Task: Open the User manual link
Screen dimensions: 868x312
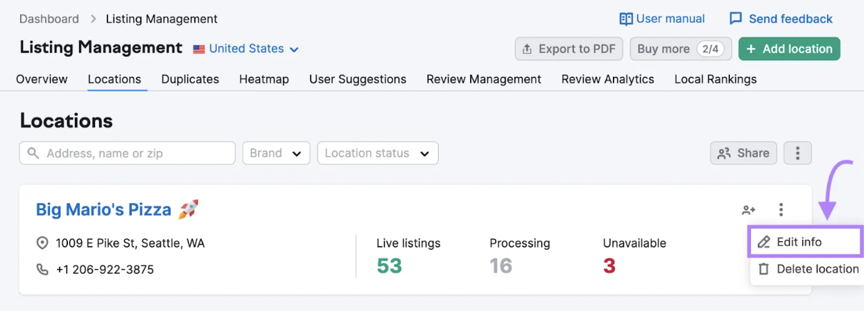Action: (x=662, y=19)
